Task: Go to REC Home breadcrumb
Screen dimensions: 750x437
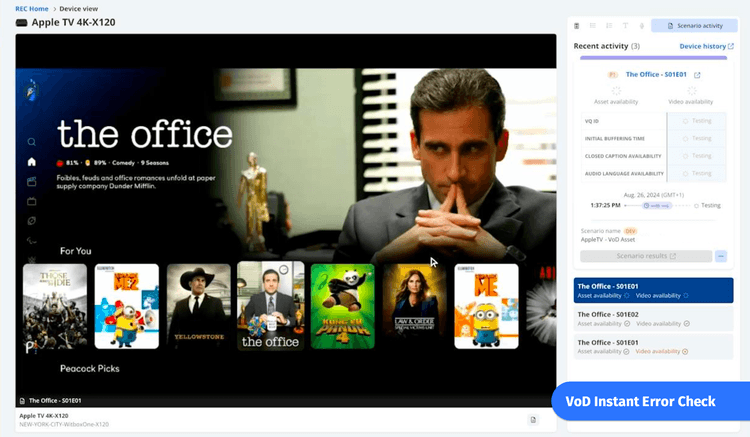Action: pyautogui.click(x=32, y=8)
